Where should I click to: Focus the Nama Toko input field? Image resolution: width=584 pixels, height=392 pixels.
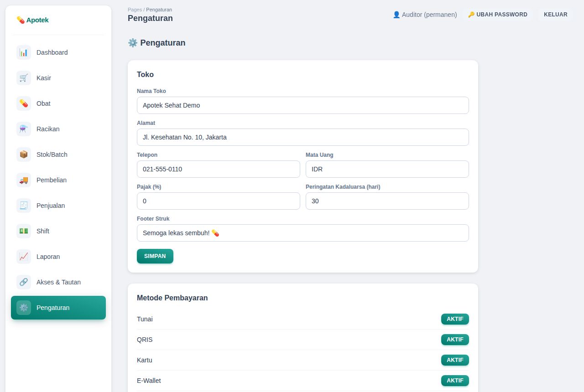(x=303, y=105)
